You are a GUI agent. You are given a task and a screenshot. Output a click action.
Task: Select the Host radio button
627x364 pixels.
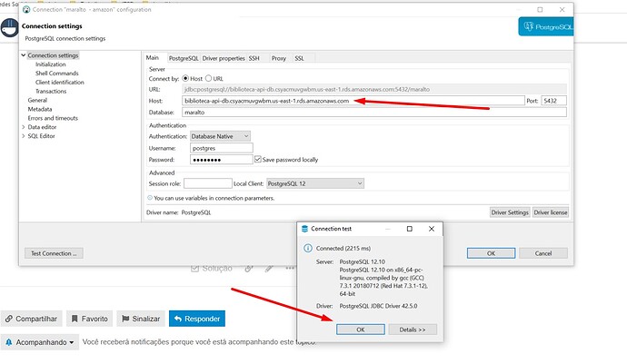click(185, 78)
